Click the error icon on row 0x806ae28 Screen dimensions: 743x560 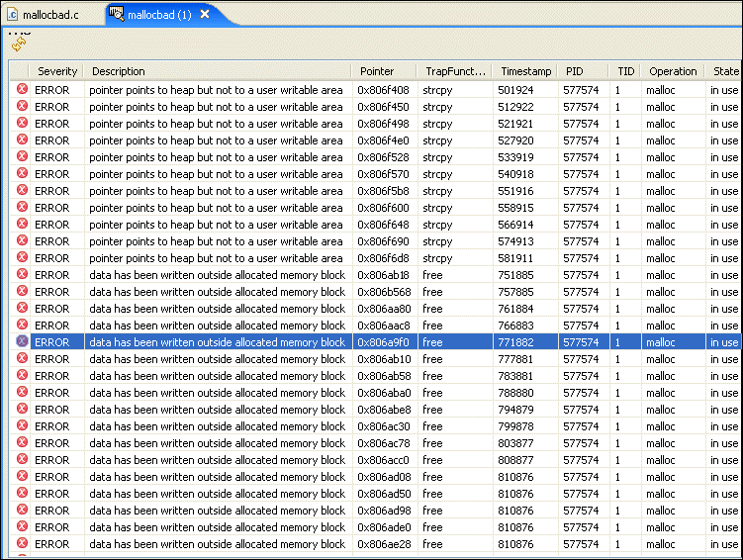[x=22, y=544]
